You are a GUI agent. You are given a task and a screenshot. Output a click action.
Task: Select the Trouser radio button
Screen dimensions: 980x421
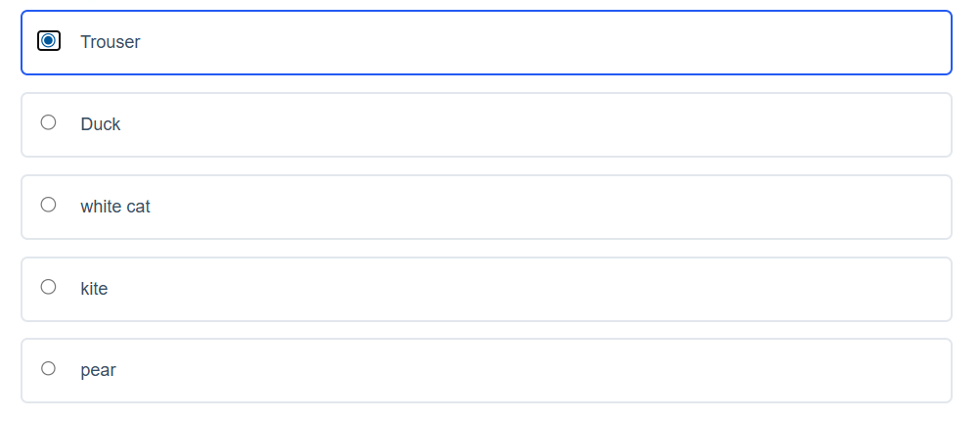click(48, 41)
